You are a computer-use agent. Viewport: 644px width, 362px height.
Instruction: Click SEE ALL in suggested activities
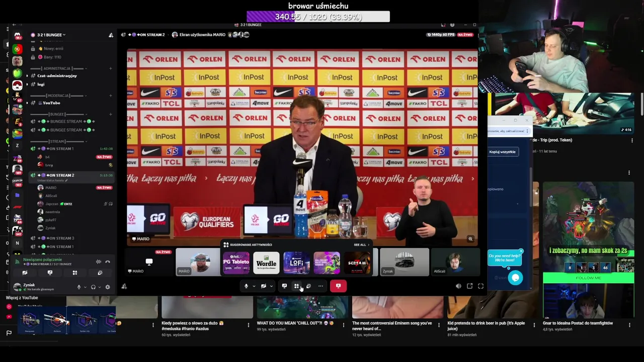tap(361, 245)
